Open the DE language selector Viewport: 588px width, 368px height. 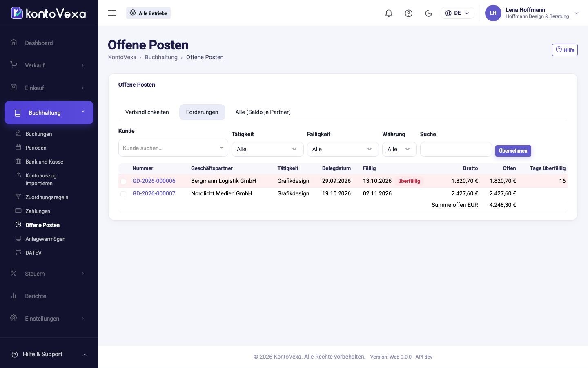point(457,13)
